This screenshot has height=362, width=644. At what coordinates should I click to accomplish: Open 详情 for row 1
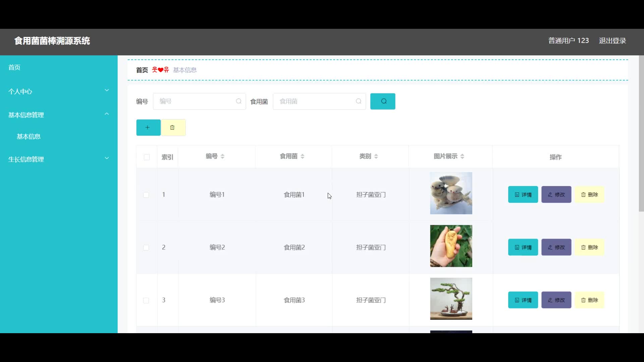point(523,194)
